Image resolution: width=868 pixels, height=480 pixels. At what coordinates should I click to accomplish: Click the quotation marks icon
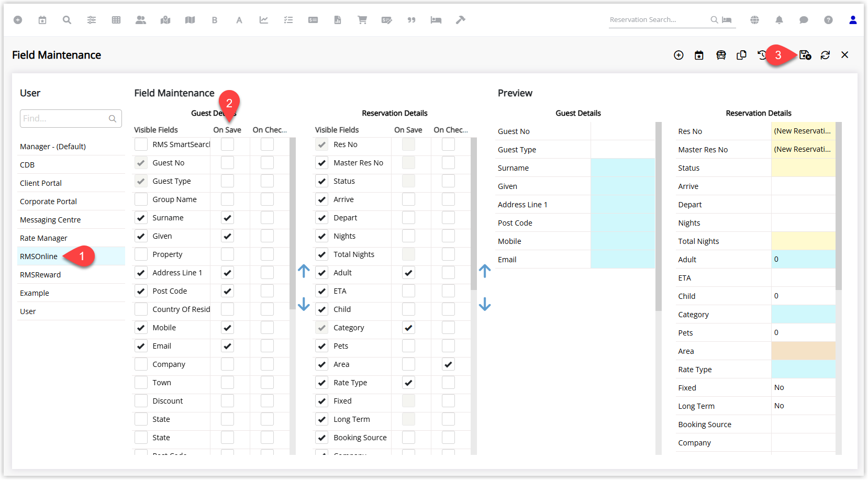[x=411, y=20]
